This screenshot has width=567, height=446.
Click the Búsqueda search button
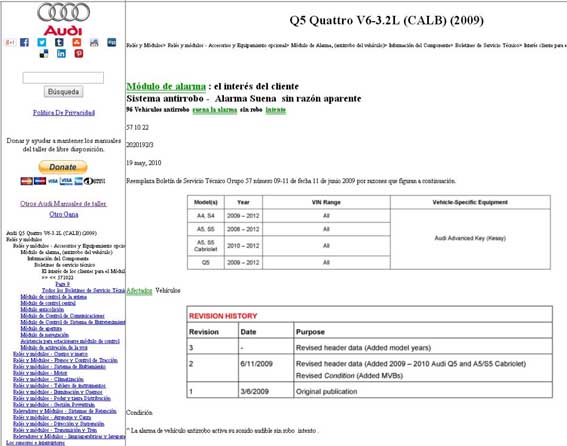[x=63, y=92]
